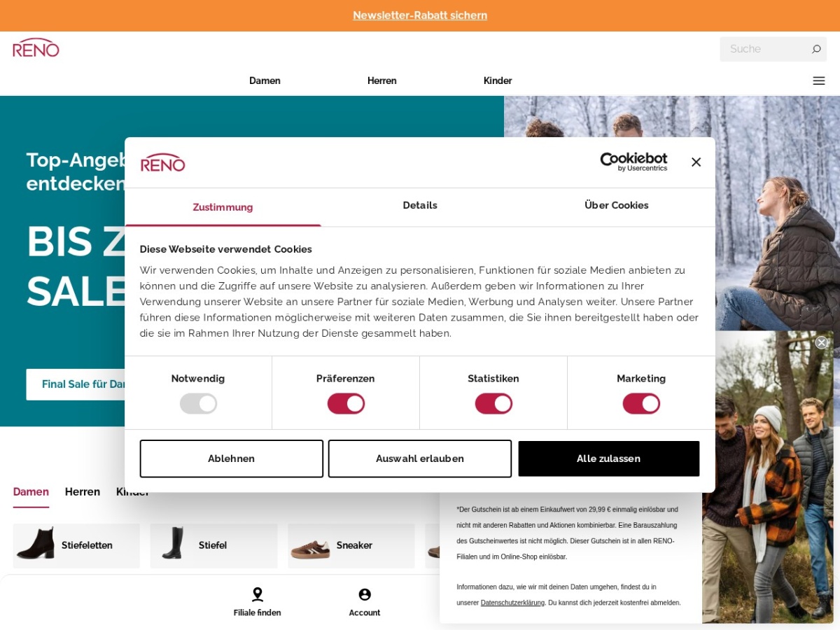Open the hamburger menu icon
Viewport: 840px width, 630px height.
click(x=819, y=80)
